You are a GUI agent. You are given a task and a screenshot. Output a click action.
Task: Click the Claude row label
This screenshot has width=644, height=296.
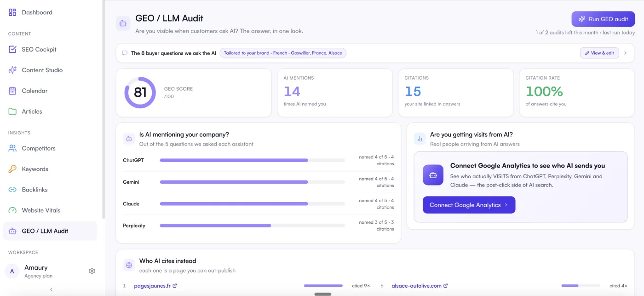[131, 203]
